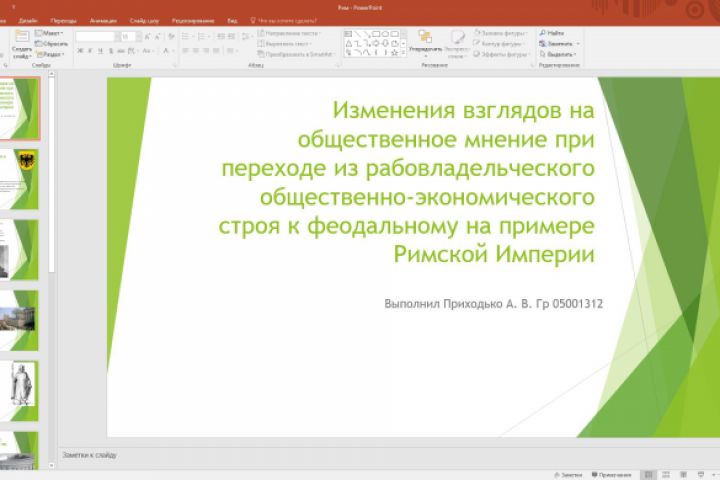Toggle underline (Ч) formatting
Image resolution: width=720 pixels, height=480 pixels.
pyautogui.click(x=101, y=51)
